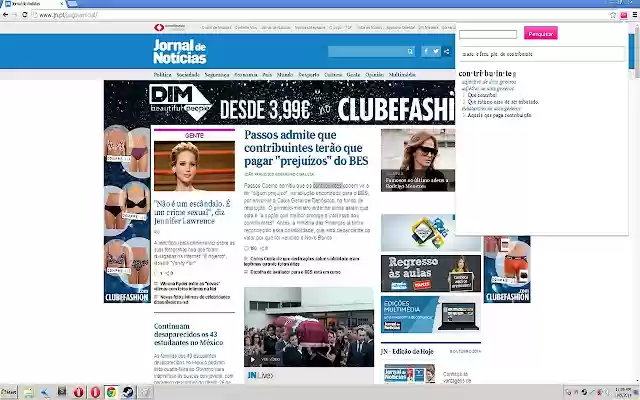Open the Economia menu item
Screen dimensions: 640x400
tap(246, 75)
